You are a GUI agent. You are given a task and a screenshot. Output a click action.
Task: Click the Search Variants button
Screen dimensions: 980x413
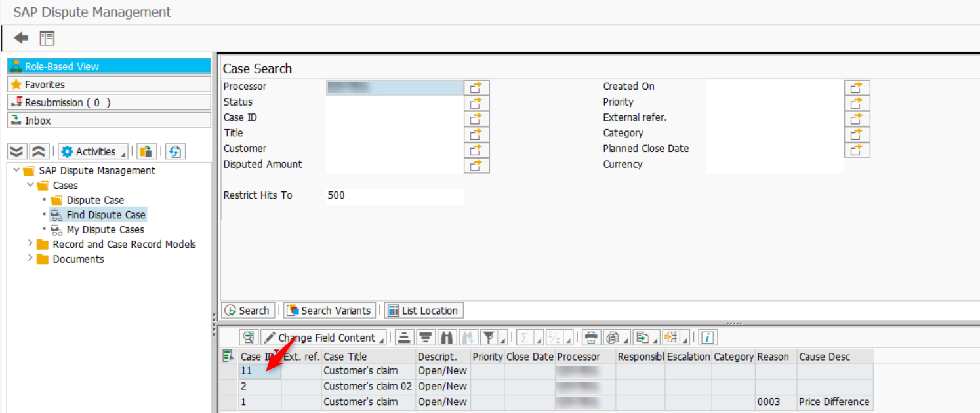point(331,311)
